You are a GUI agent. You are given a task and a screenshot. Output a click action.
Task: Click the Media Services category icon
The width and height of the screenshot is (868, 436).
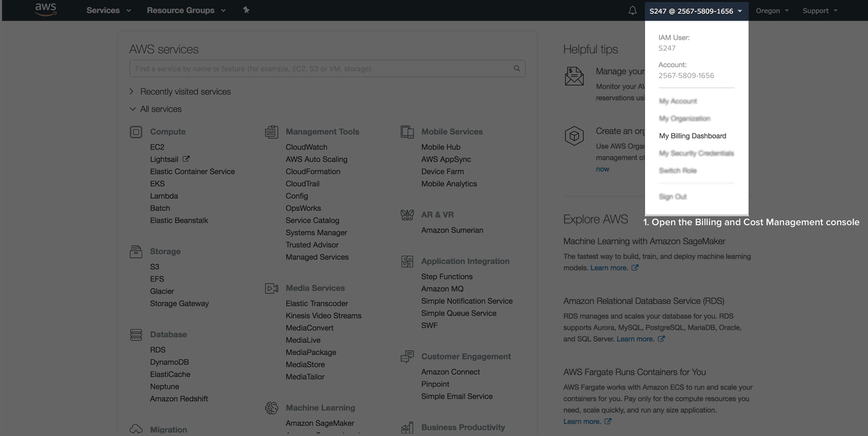[272, 288]
